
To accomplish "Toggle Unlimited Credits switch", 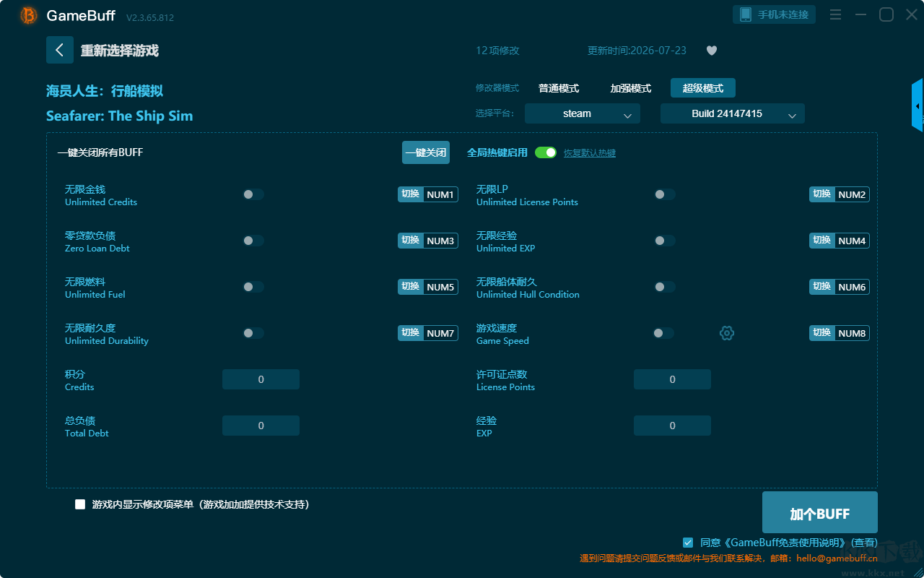I will [x=253, y=194].
